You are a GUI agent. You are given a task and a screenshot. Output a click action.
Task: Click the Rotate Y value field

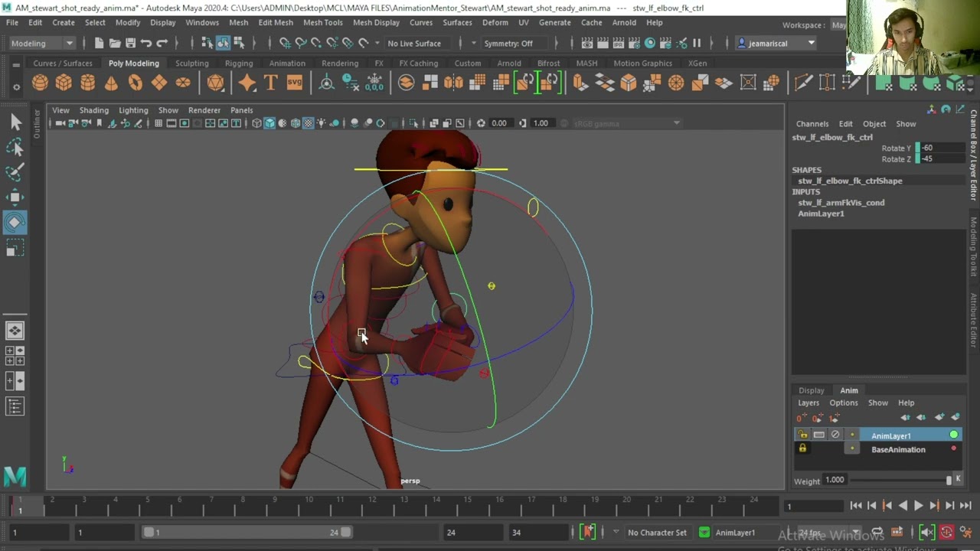942,148
